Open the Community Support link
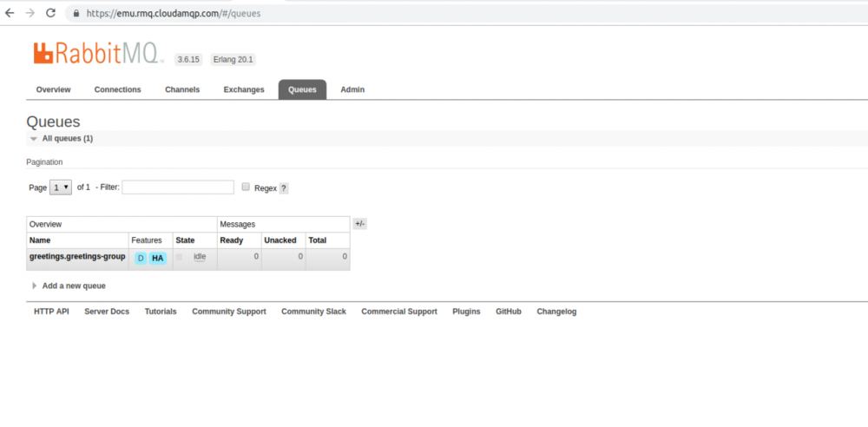 point(229,312)
